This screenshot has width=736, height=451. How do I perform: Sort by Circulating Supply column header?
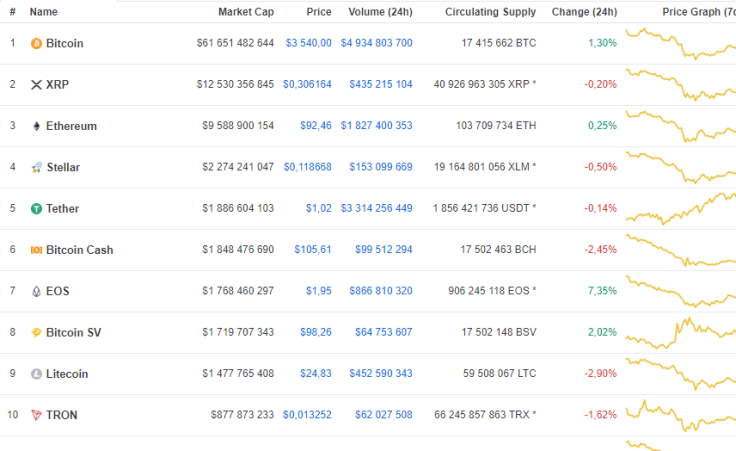tap(490, 12)
